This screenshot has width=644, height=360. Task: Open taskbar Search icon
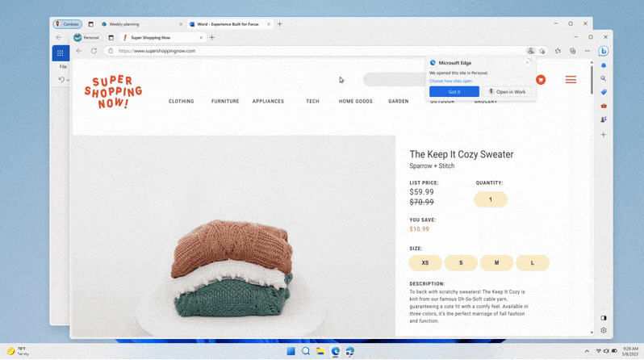point(306,351)
